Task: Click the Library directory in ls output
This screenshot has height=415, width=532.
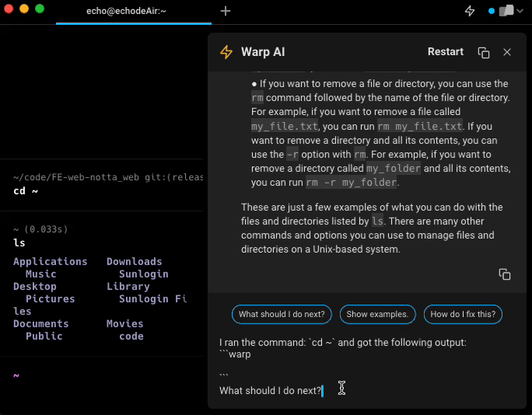Action: coord(128,287)
